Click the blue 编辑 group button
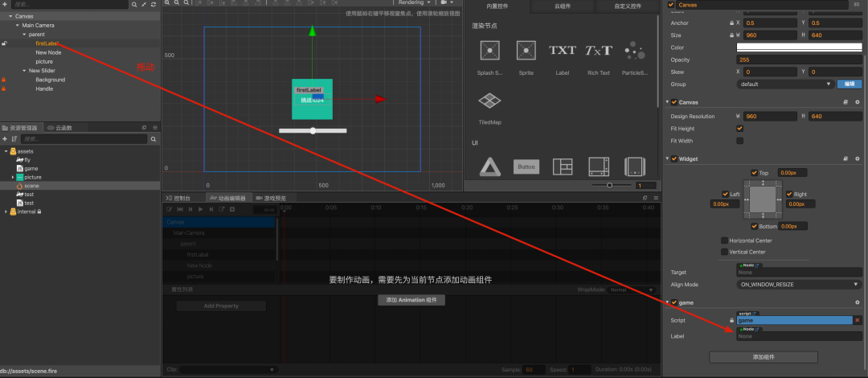 850,84
